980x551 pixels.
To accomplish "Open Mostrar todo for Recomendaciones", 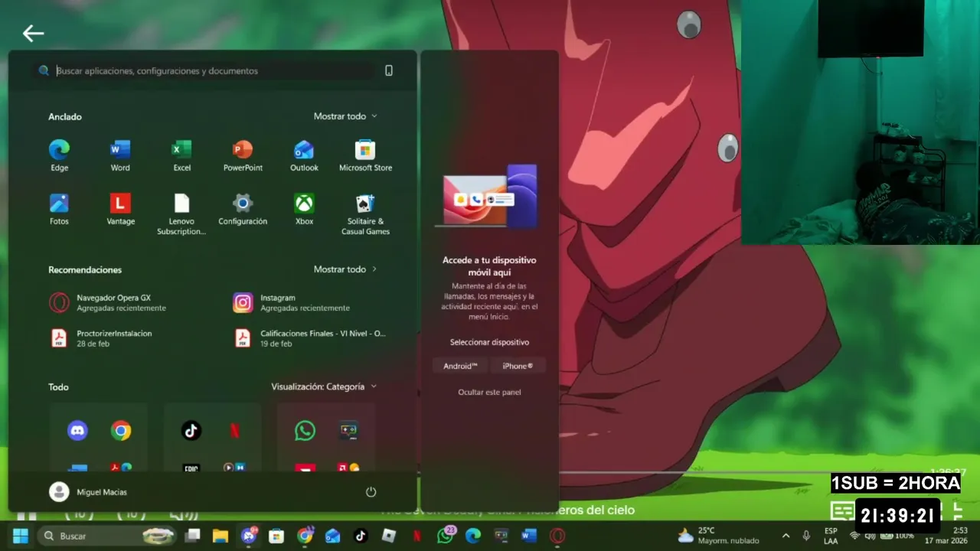I will point(345,269).
